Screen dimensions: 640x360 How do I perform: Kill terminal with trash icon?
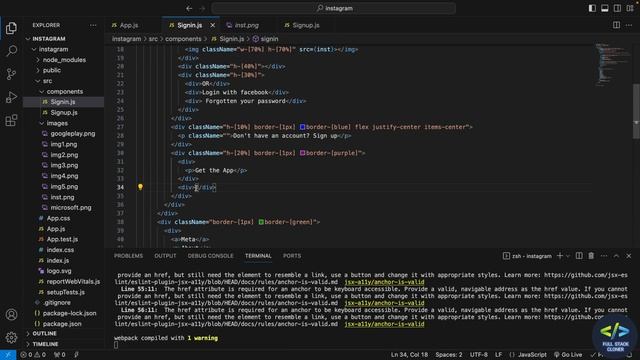tap(591, 256)
